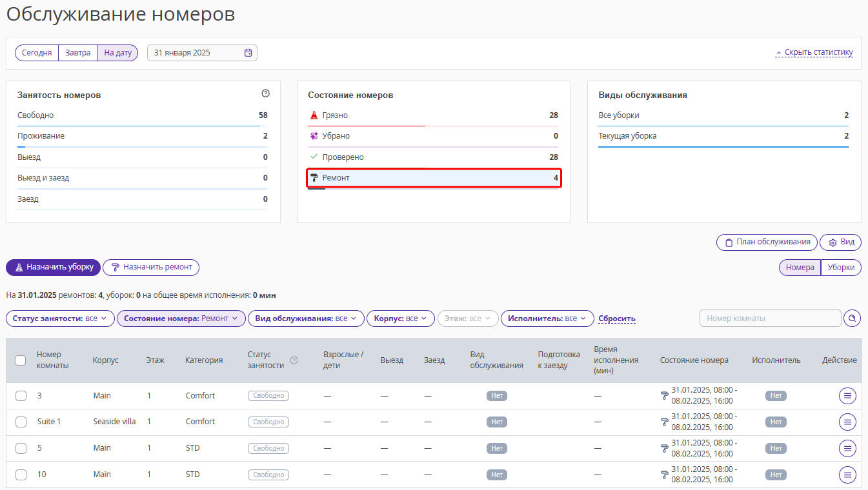Switch to the Завтра date tab

tap(77, 53)
